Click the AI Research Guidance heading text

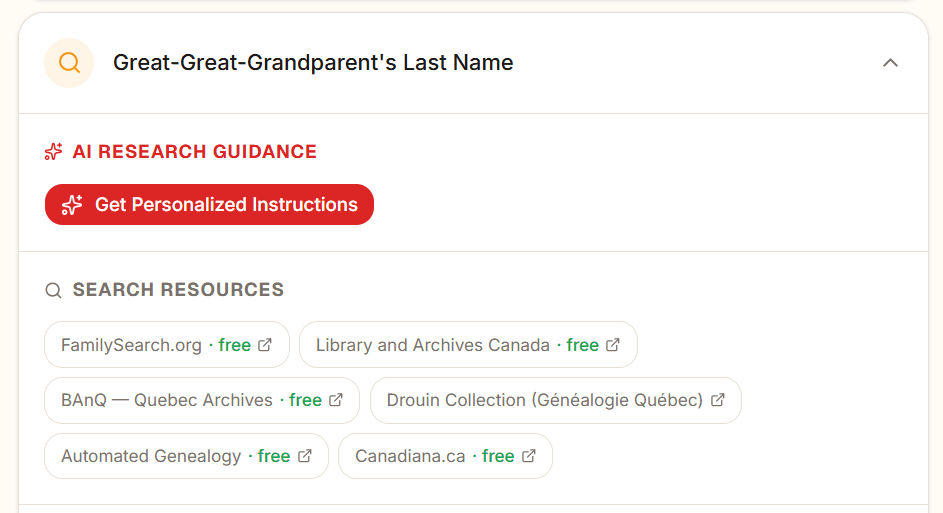195,152
